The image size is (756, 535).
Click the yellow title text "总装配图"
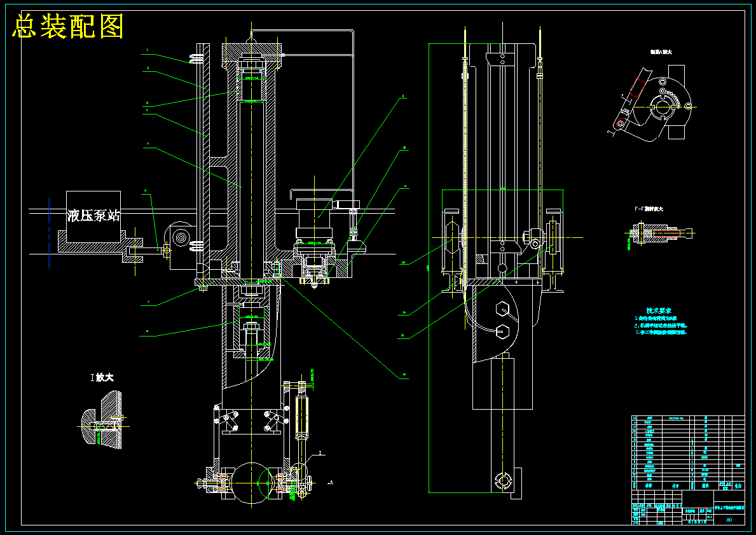pyautogui.click(x=68, y=26)
